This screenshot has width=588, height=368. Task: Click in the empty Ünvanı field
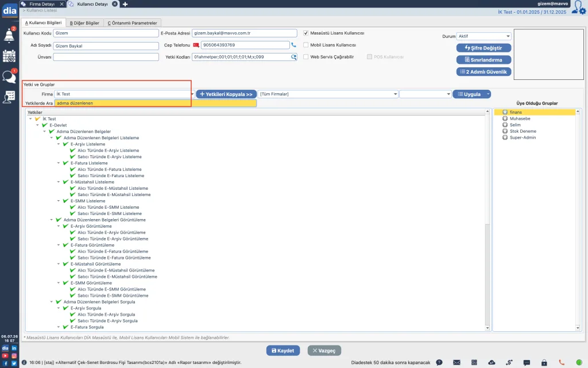point(106,57)
